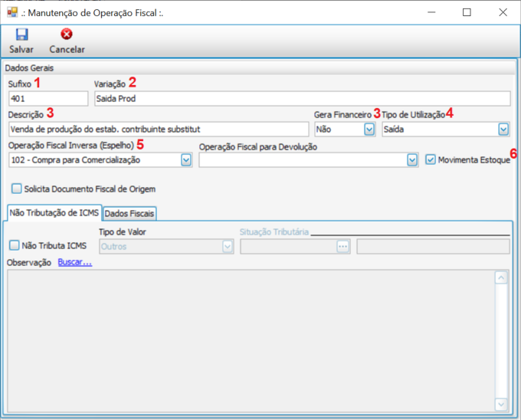Minimize the Manutenção de Operação Fiscal window
Image resolution: width=521 pixels, height=420 pixels.
431,12
